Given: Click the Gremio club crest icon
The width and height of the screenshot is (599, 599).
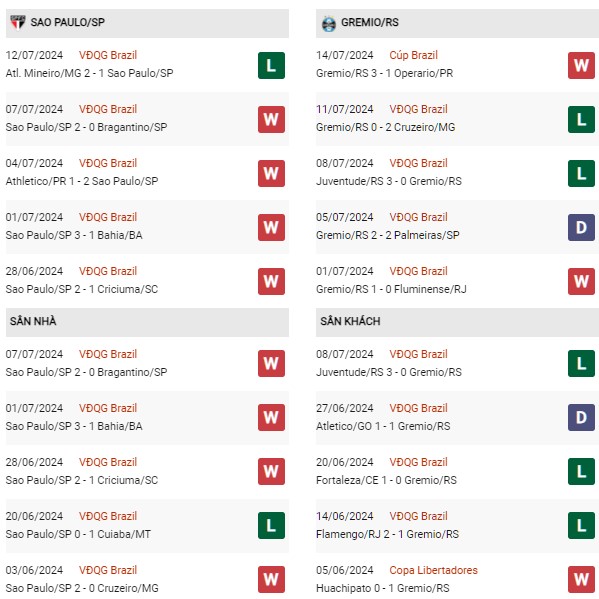Looking at the screenshot, I should tap(329, 24).
